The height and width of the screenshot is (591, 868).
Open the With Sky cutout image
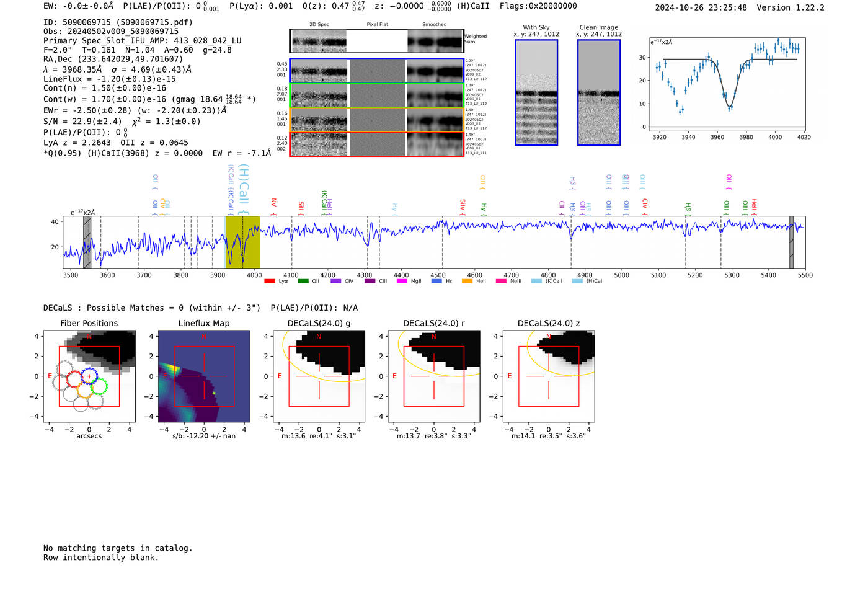click(536, 92)
